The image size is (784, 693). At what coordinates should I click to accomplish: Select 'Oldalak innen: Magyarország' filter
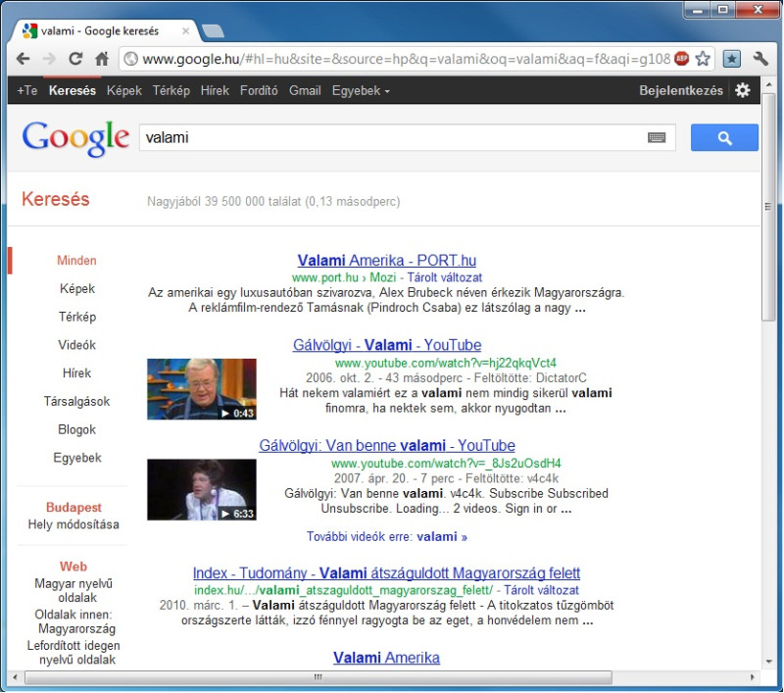click(x=74, y=621)
